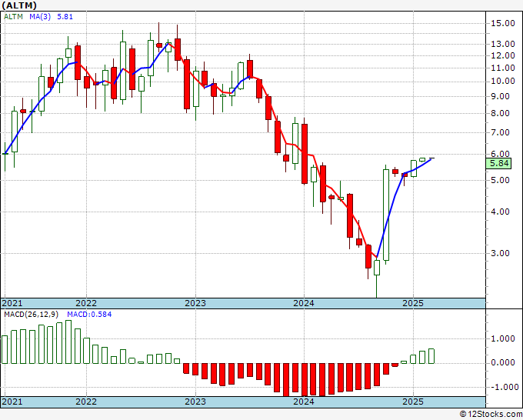Click 2021 on the MACD time axis
The height and width of the screenshot is (420, 523).
12,402
